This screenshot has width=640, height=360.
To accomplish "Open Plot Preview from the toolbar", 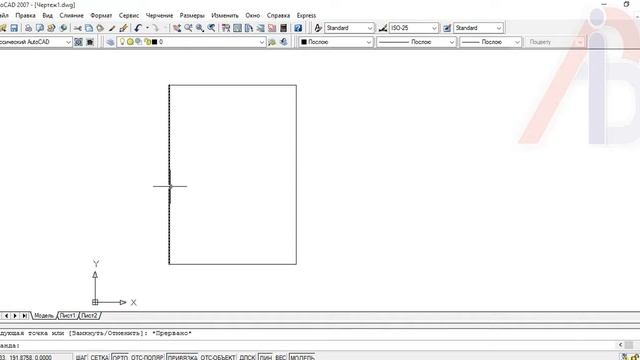I will pos(40,28).
